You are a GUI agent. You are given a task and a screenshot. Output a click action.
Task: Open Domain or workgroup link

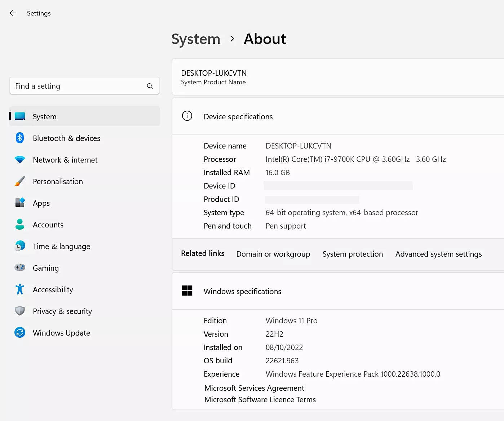273,254
